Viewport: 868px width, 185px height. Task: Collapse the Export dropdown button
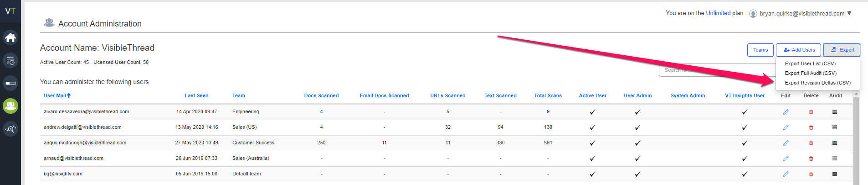click(x=841, y=50)
